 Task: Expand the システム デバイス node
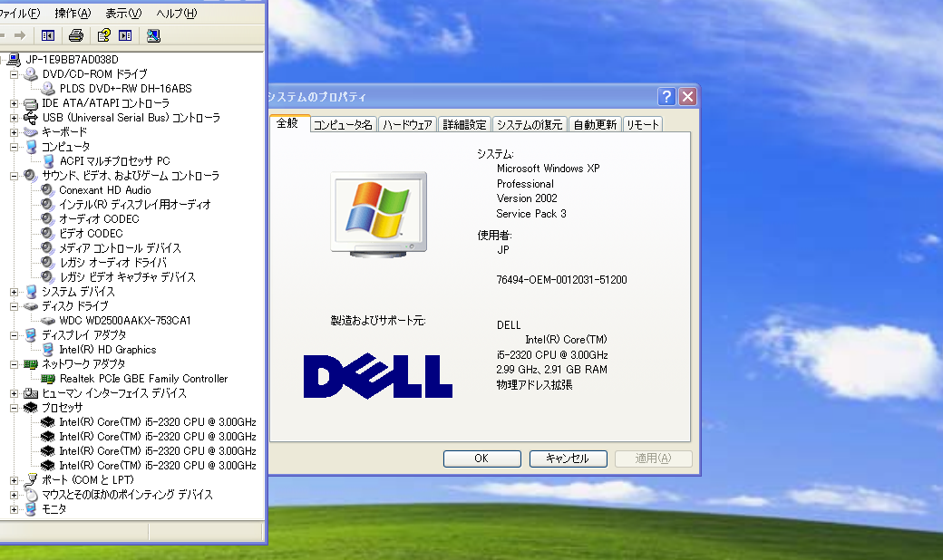coord(14,292)
